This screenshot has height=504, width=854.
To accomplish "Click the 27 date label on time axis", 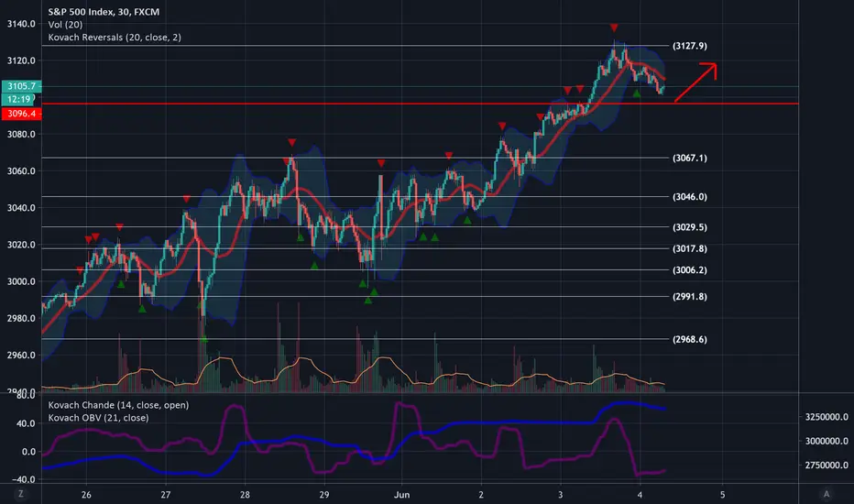I will [x=166, y=495].
